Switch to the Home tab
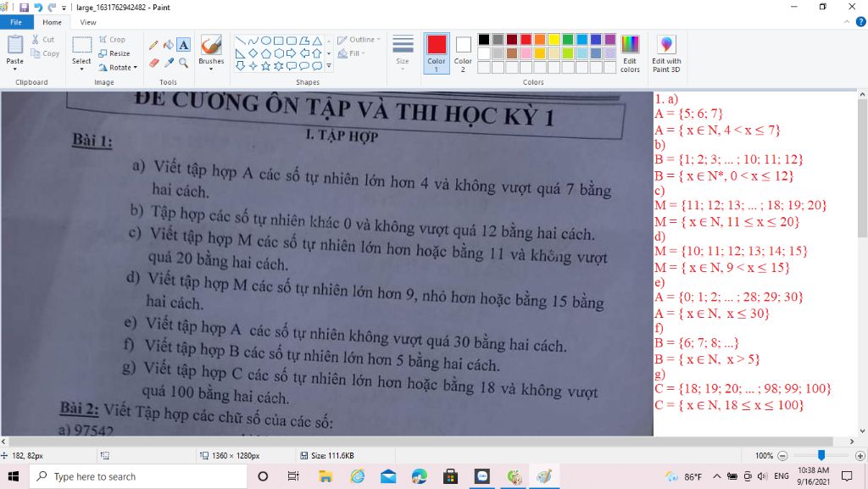 [x=52, y=22]
